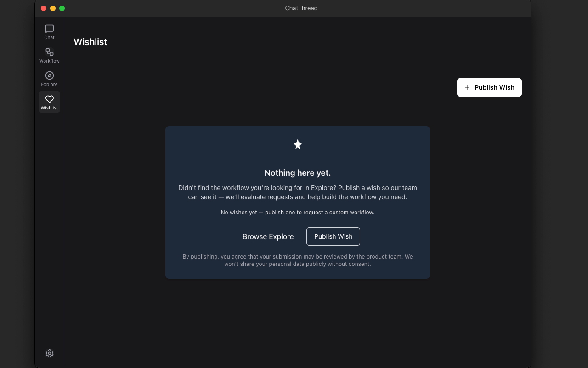Go to the Explore compass icon
This screenshot has height=368, width=588.
click(x=50, y=75)
